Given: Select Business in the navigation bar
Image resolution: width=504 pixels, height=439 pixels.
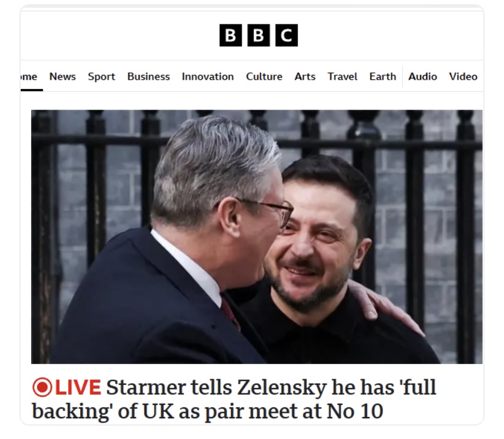Looking at the screenshot, I should click(x=149, y=77).
